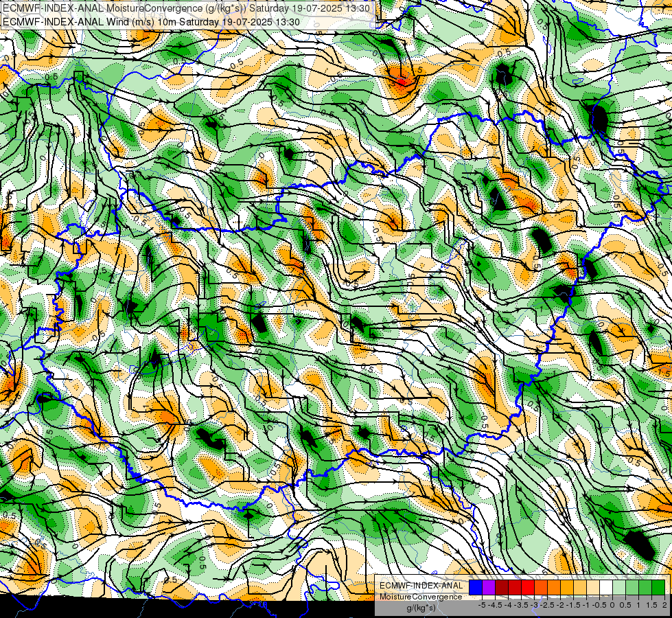
Task: Click the legend tick label 0
Action: click(612, 605)
